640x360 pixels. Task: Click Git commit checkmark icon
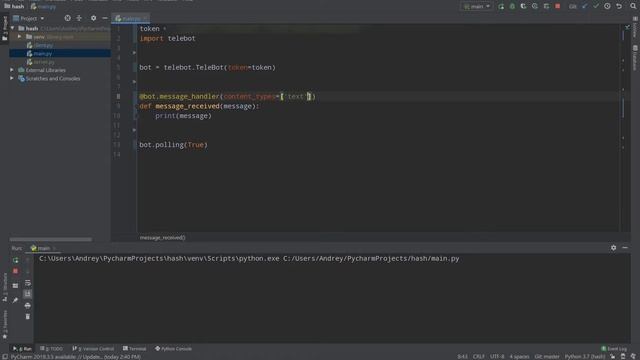tap(596, 7)
